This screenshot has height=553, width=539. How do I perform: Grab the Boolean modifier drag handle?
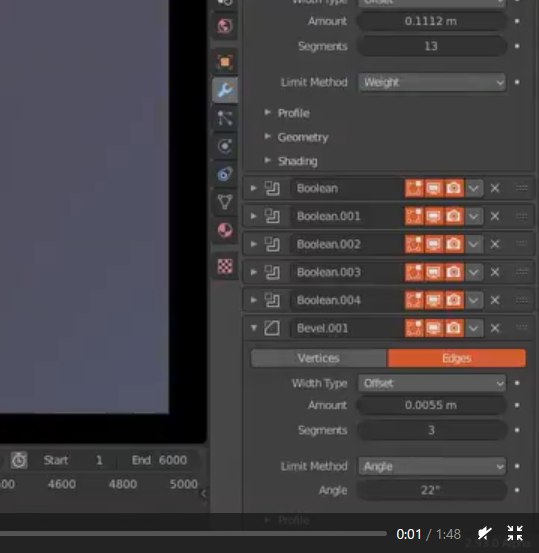click(x=522, y=188)
